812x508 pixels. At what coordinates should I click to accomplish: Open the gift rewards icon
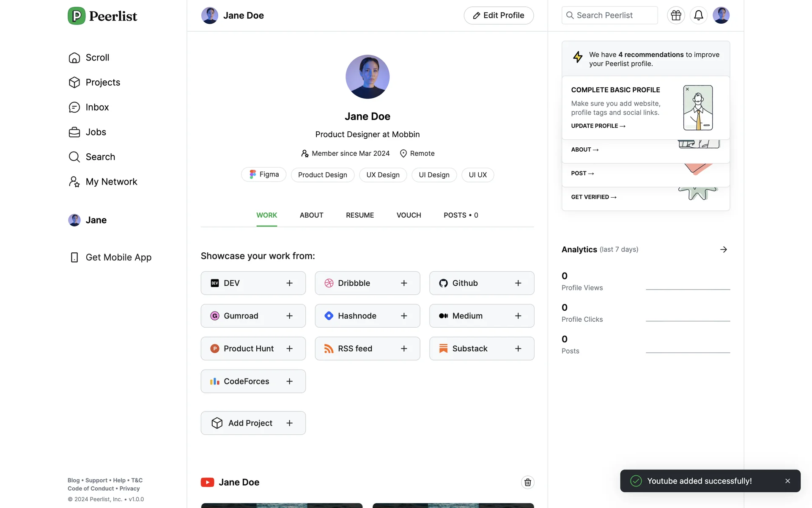(x=676, y=15)
